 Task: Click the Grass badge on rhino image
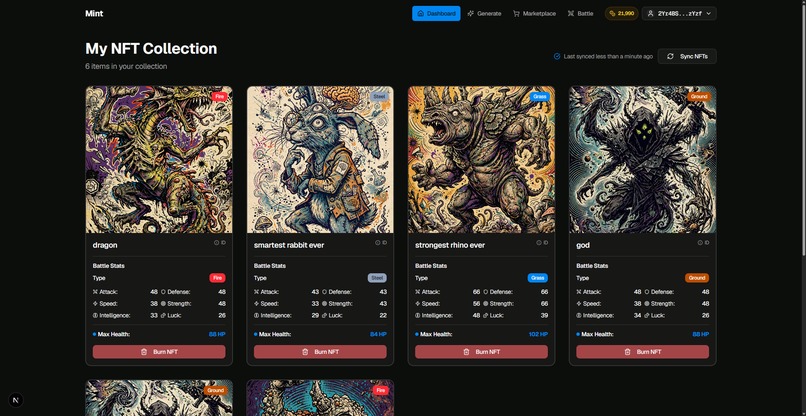click(540, 96)
